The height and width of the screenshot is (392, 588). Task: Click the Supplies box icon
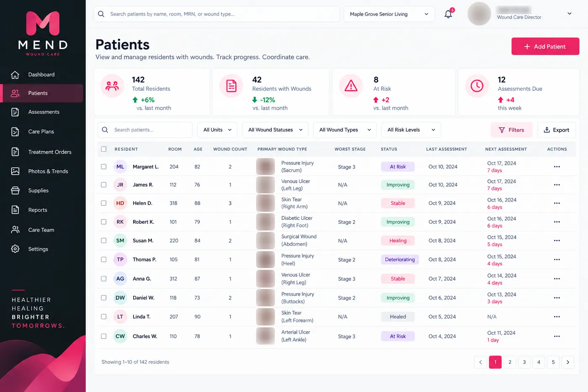coord(15,190)
